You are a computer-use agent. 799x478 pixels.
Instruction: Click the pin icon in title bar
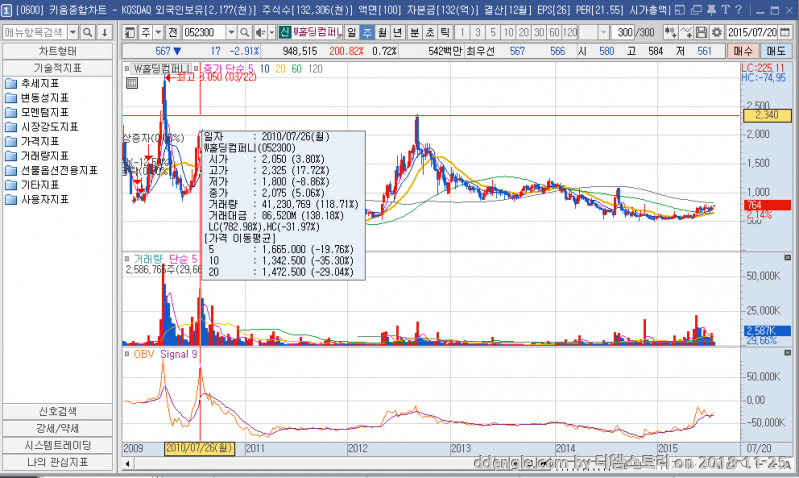711,10
